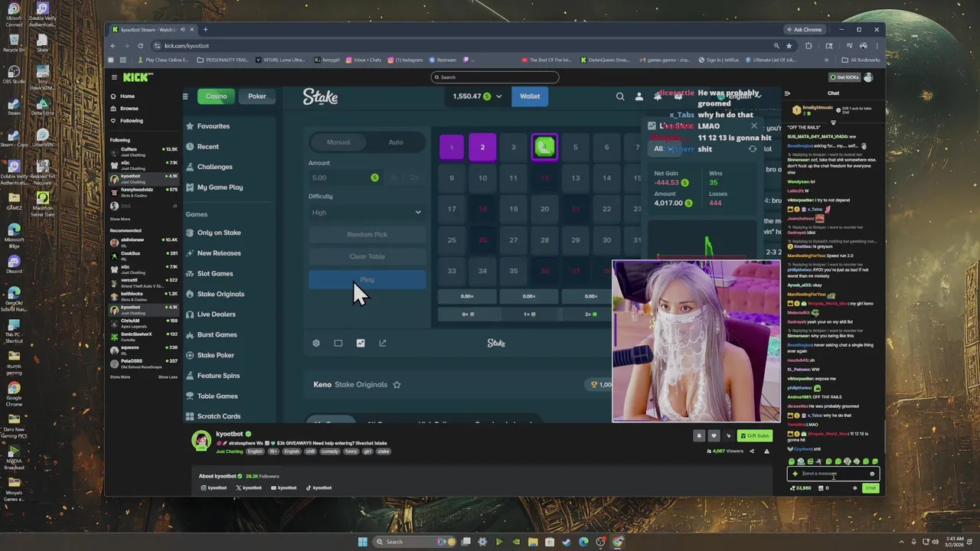Open the Kick sidebar hamburger menu
Image resolution: width=980 pixels, height=551 pixels.
coord(114,77)
